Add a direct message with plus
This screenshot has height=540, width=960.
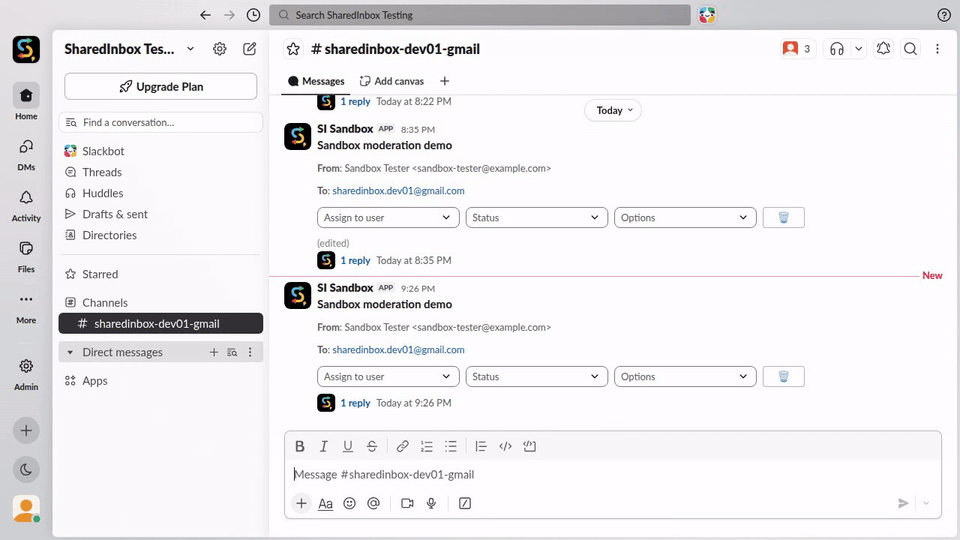214,352
